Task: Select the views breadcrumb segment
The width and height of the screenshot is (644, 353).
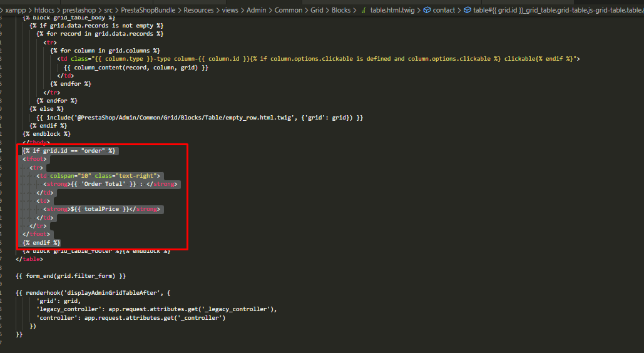Action: click(x=230, y=10)
